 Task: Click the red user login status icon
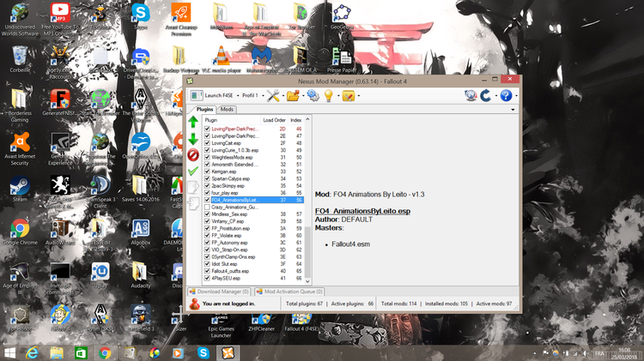click(195, 304)
